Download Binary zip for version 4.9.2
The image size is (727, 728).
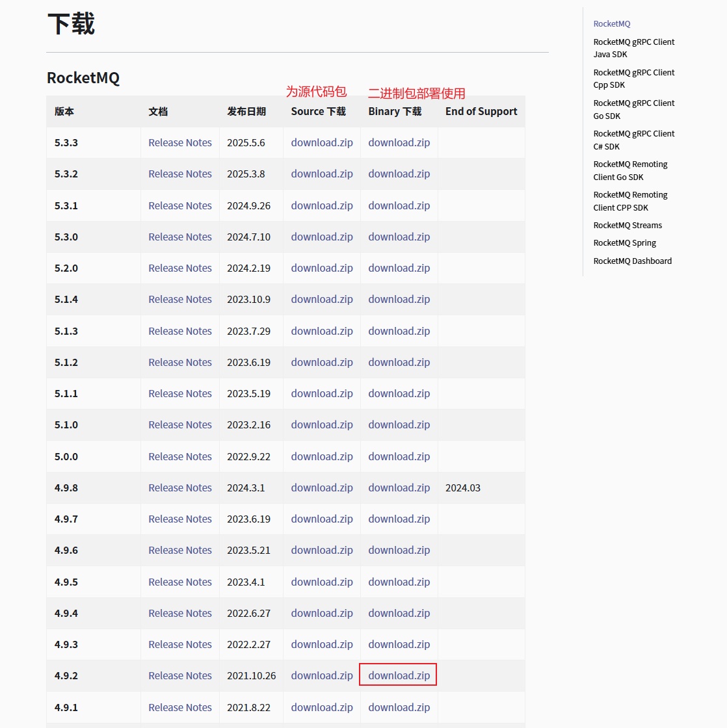[x=399, y=675]
